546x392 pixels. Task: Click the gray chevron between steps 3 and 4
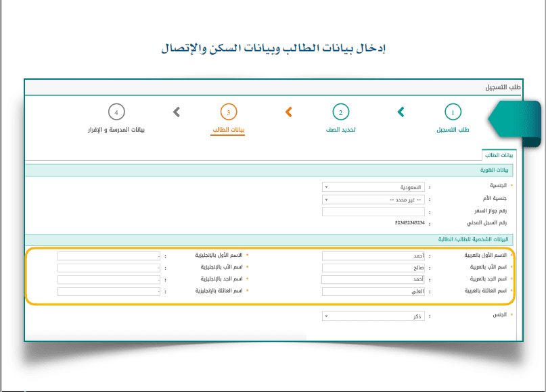coord(177,112)
